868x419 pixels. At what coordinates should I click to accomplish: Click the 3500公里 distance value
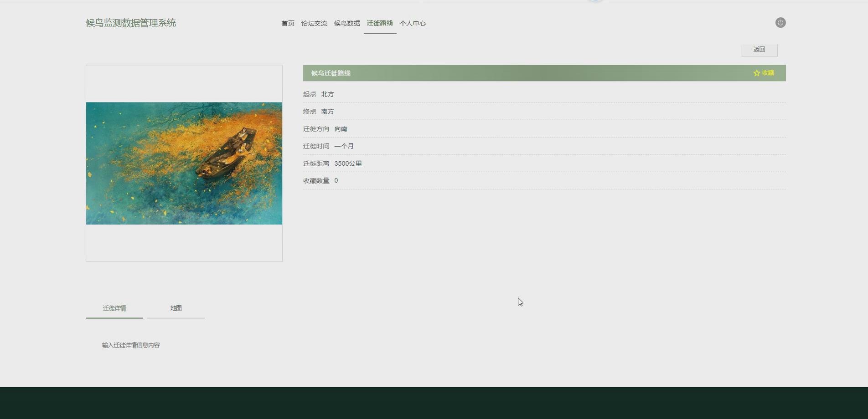[x=348, y=164]
